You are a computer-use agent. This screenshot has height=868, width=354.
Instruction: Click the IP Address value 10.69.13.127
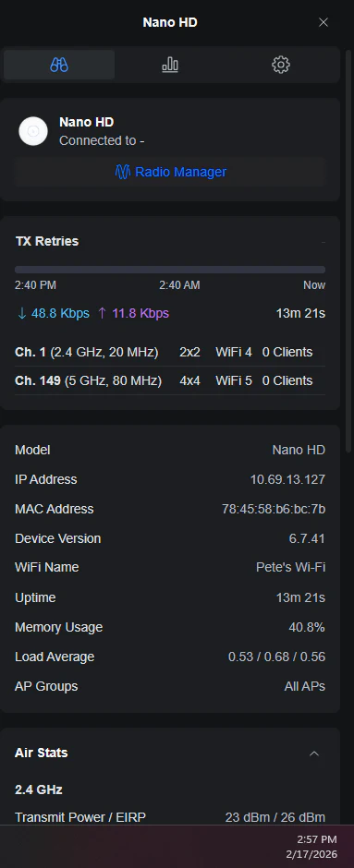point(287,479)
